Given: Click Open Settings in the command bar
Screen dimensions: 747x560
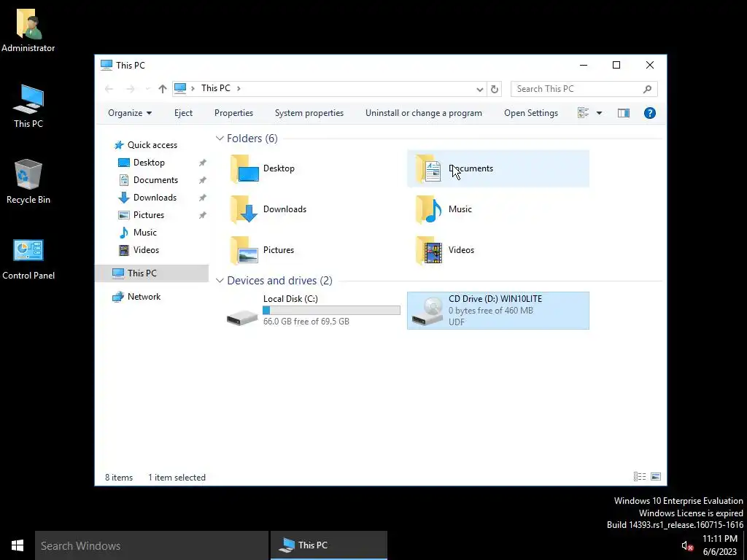Looking at the screenshot, I should tap(531, 113).
